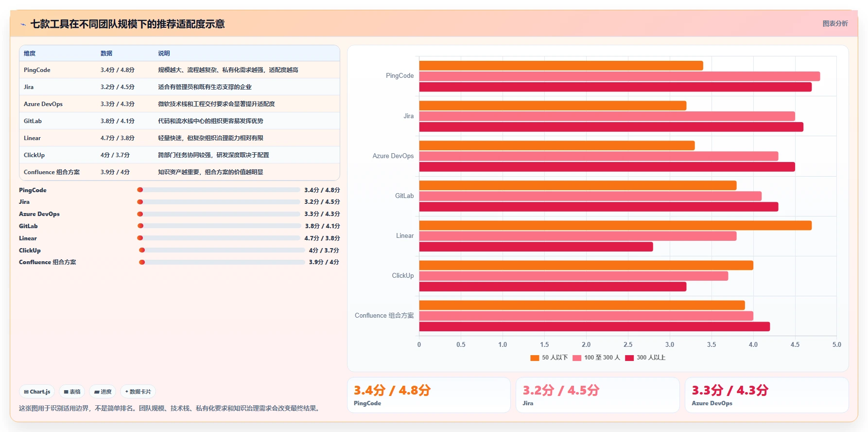Click the table value 3.4分 / 4.8分
Image resolution: width=868 pixels, height=432 pixels.
pyautogui.click(x=118, y=70)
